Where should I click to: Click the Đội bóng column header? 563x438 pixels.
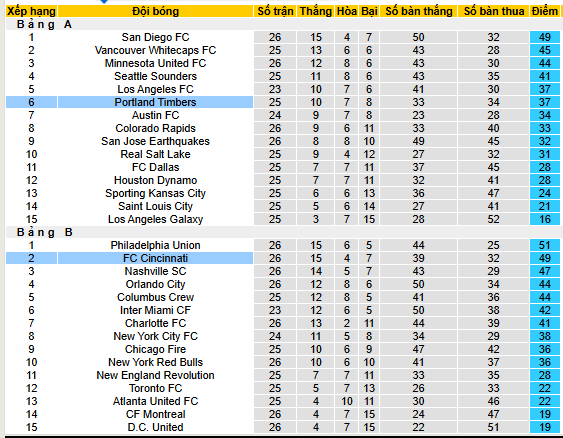[x=155, y=11]
